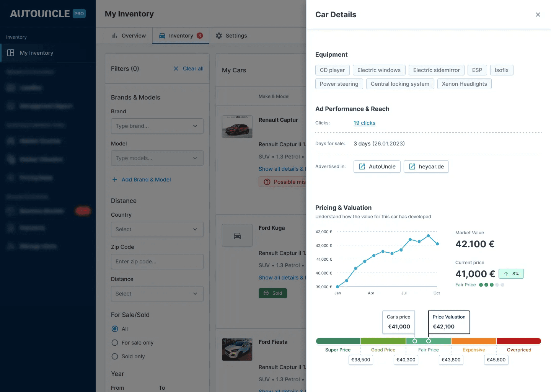The height and width of the screenshot is (392, 551).
Task: Click the €45,600 price threshold label
Action: click(x=496, y=360)
